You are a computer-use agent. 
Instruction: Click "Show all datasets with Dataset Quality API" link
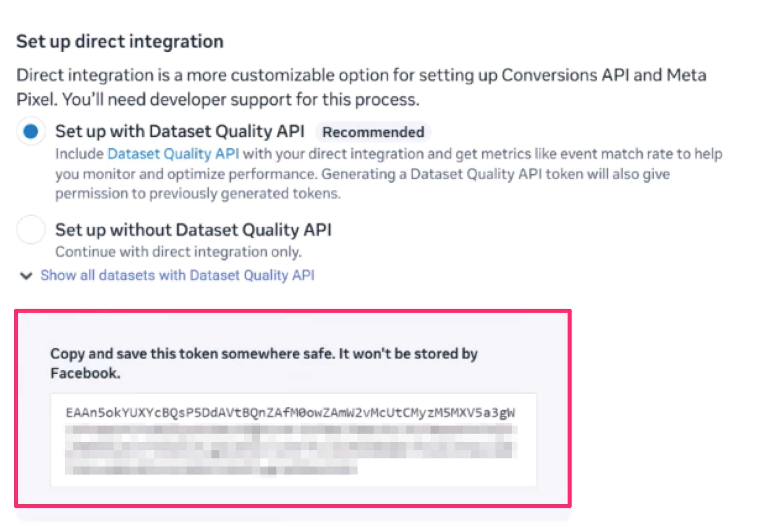pyautogui.click(x=177, y=275)
